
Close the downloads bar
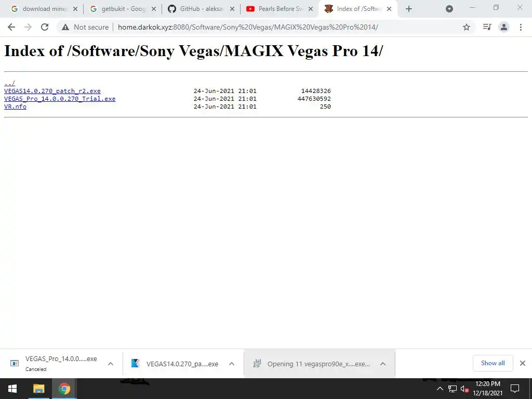[523, 363]
